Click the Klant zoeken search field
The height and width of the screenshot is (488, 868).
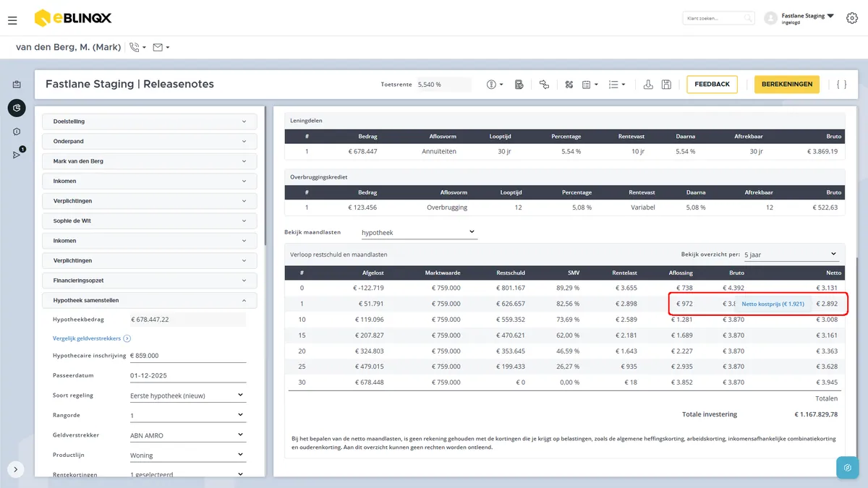pyautogui.click(x=718, y=18)
